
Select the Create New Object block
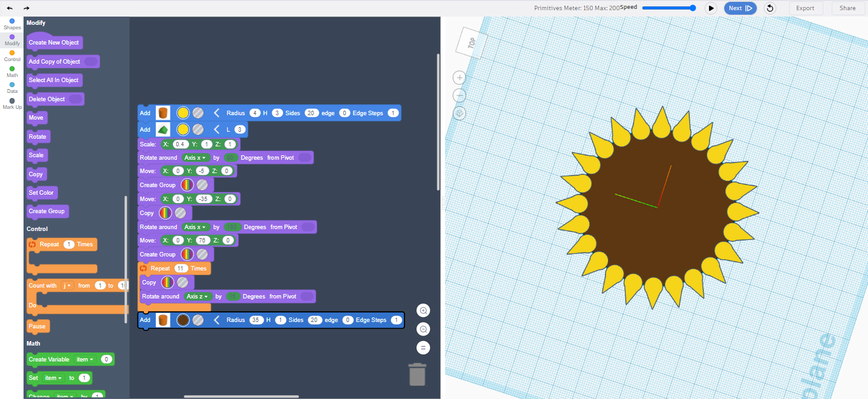point(54,42)
